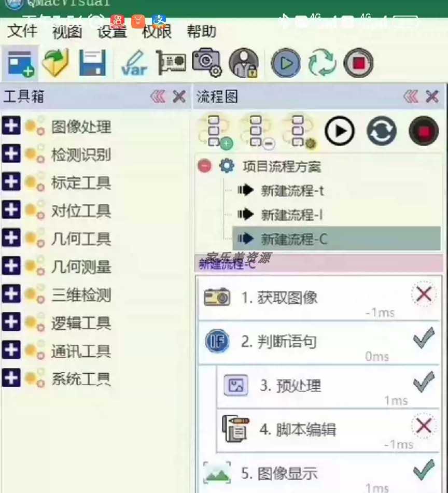
Task: Click the IF icon of 判断语句 step
Action: [x=217, y=341]
